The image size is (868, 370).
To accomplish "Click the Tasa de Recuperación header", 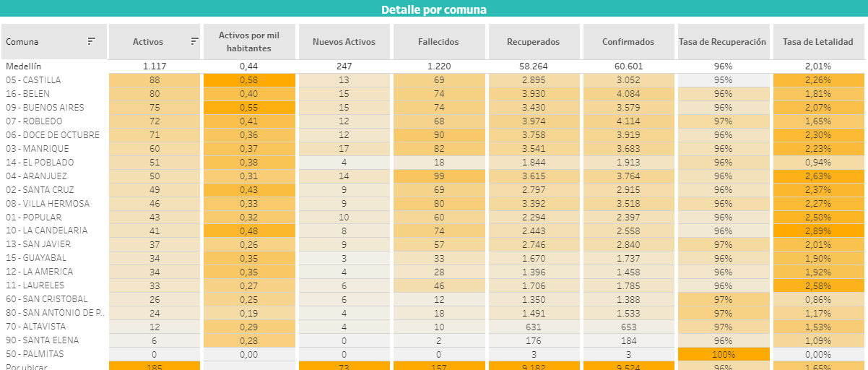I will (x=723, y=42).
